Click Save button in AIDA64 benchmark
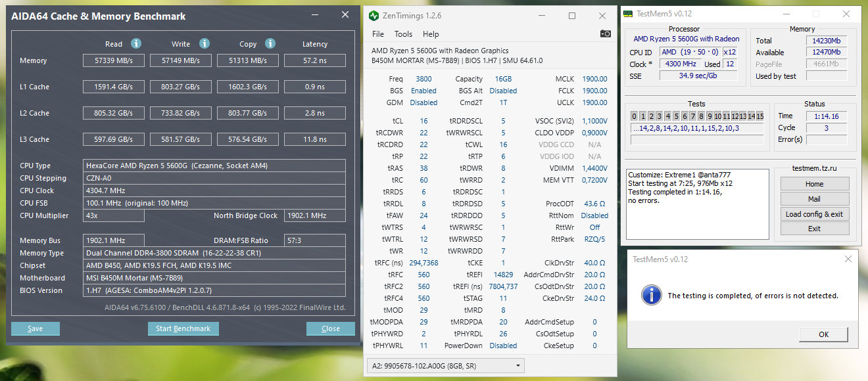 [x=36, y=328]
